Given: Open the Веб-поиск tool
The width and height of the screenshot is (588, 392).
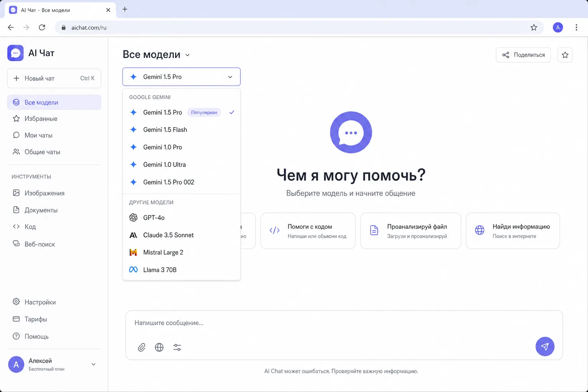Looking at the screenshot, I should click(x=54, y=244).
